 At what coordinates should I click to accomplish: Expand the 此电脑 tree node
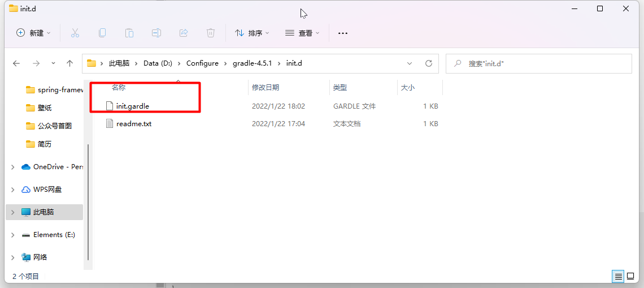coord(13,212)
